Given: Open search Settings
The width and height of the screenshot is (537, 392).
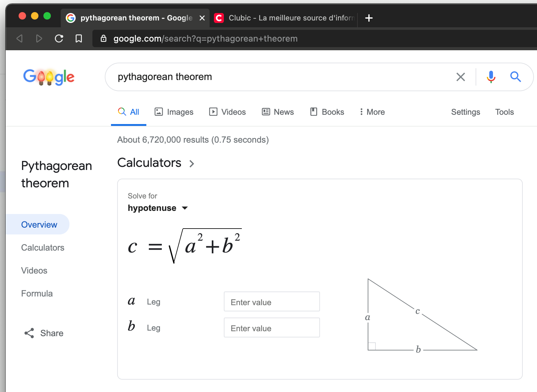Looking at the screenshot, I should tap(465, 112).
